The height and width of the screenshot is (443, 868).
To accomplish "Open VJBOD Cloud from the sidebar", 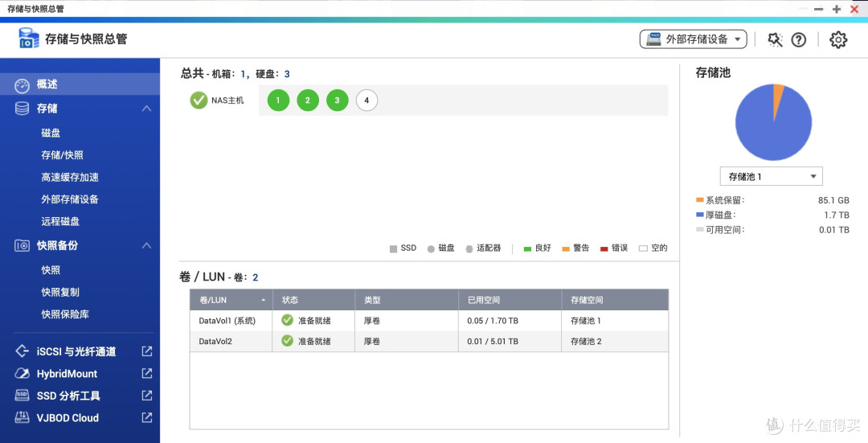I will coord(68,418).
